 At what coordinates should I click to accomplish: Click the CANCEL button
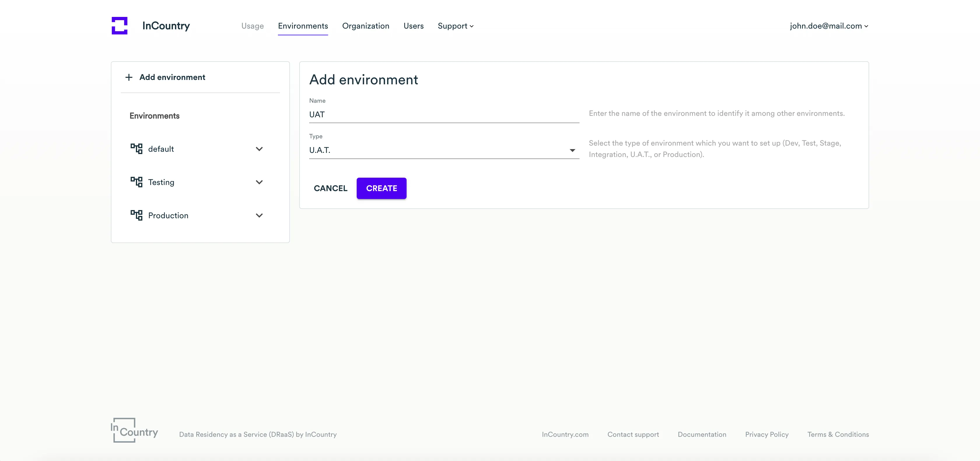(330, 188)
